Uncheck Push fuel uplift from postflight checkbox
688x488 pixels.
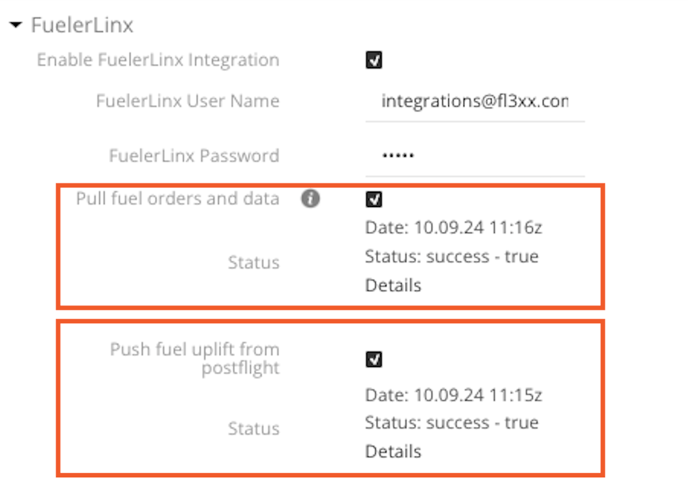(374, 359)
